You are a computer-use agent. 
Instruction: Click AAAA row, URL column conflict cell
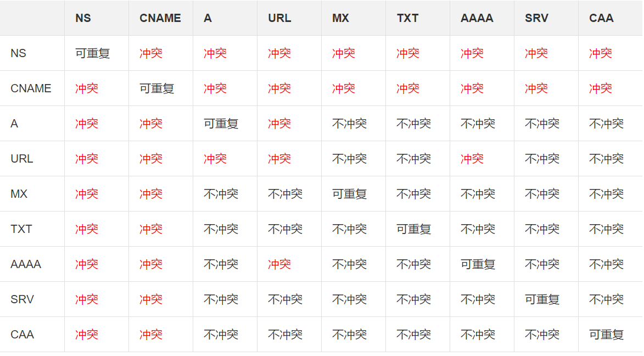click(279, 264)
